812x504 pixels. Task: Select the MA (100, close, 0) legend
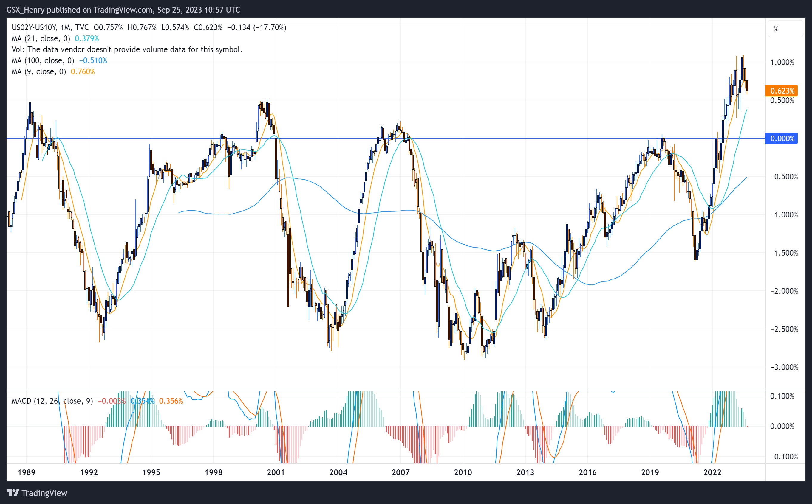point(43,60)
